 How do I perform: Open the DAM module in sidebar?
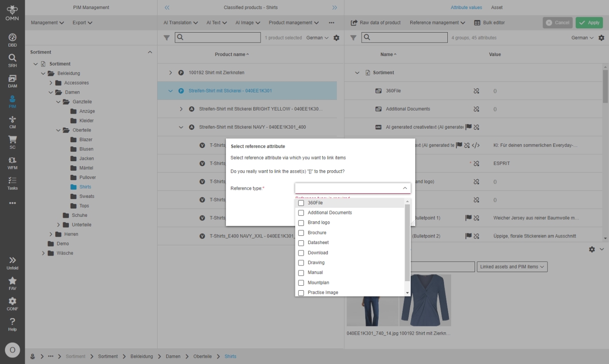(12, 81)
